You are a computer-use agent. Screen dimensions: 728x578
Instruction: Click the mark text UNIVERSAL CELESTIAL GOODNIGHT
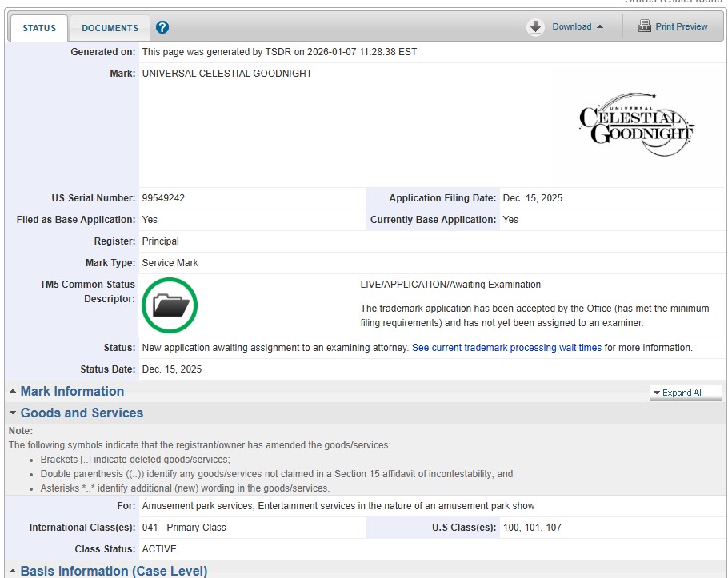pyautogui.click(x=226, y=74)
